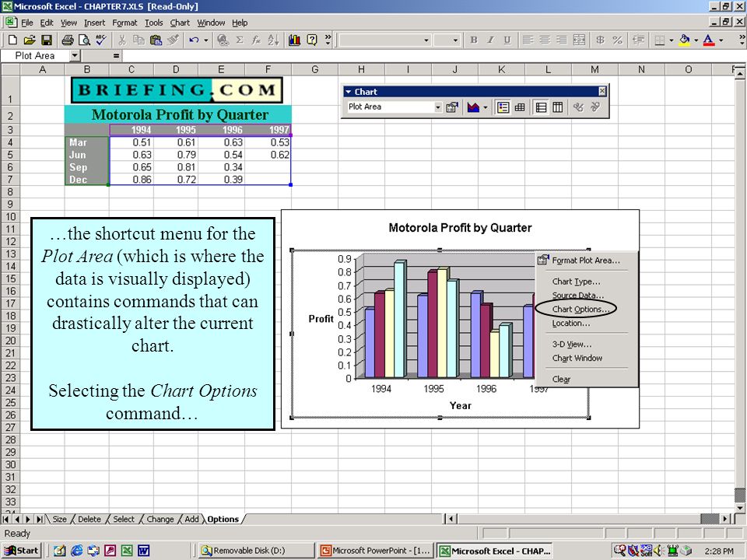Launch the Chart Wizard icon

coord(294,40)
